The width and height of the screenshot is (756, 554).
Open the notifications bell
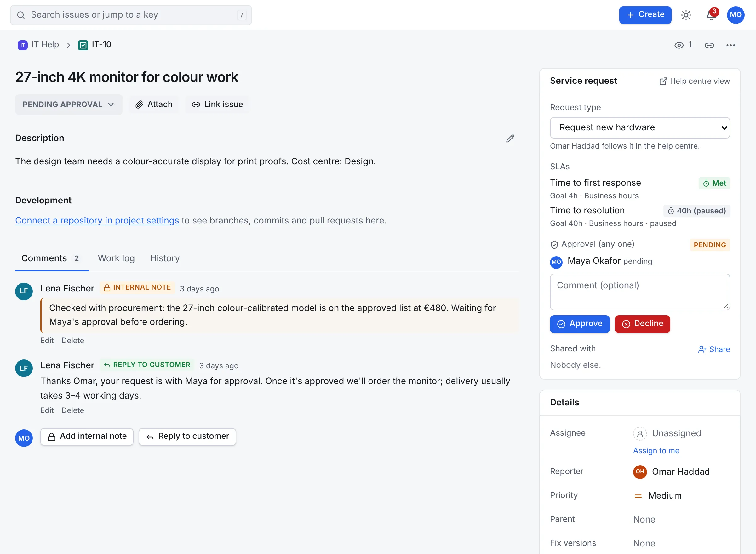(x=711, y=15)
